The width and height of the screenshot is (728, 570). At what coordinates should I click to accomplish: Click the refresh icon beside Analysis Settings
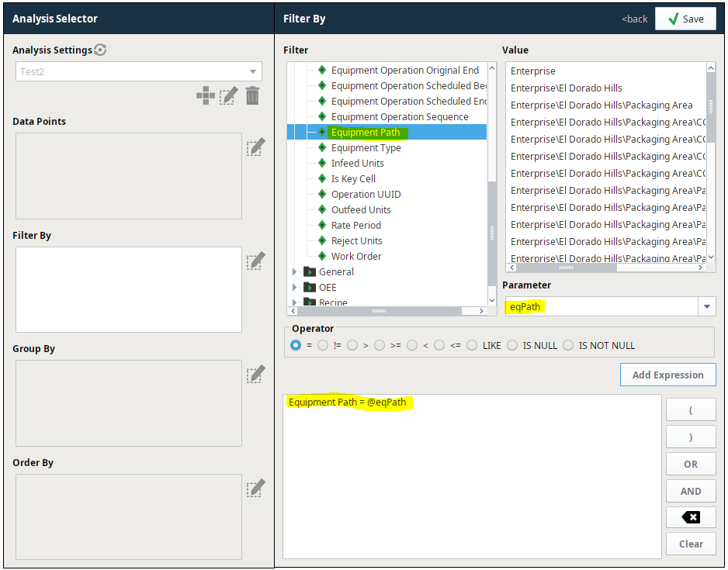[100, 50]
